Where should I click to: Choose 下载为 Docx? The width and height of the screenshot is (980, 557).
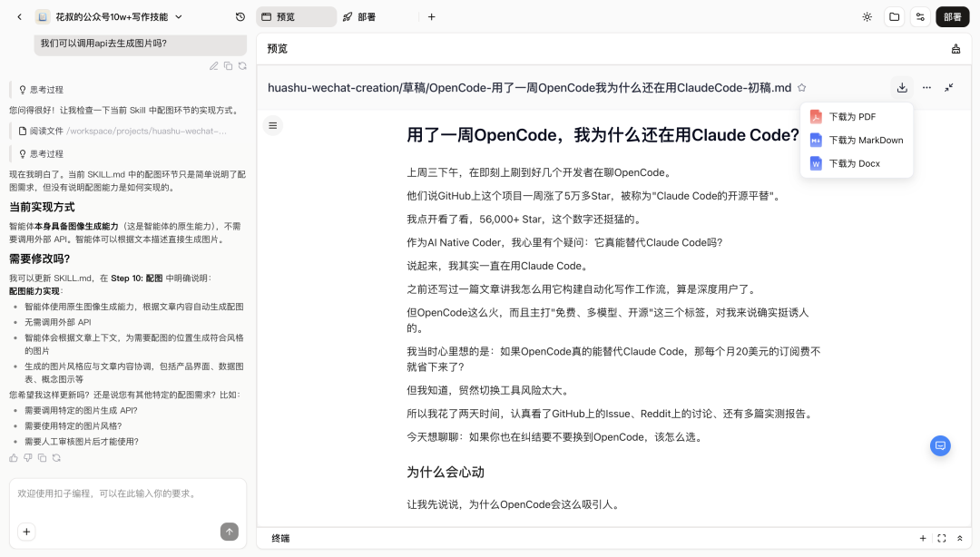point(857,163)
